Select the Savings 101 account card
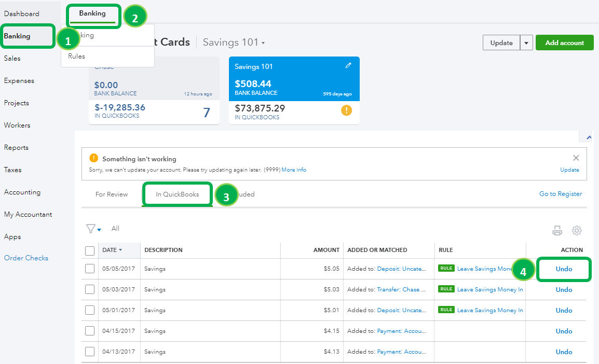This screenshot has height=364, width=599. pos(294,90)
